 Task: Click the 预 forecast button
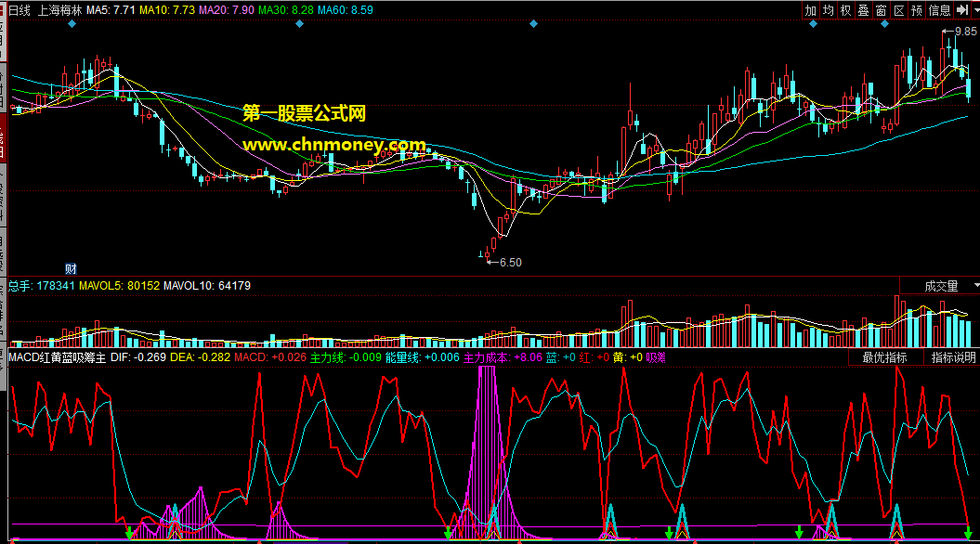click(916, 10)
